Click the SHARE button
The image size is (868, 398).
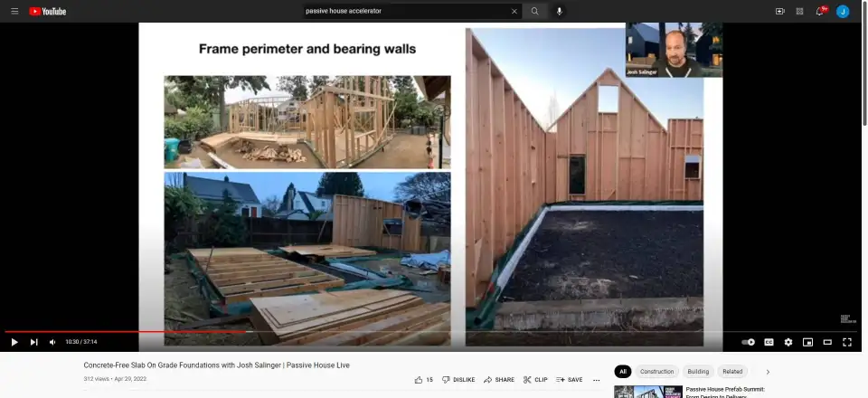[499, 380]
